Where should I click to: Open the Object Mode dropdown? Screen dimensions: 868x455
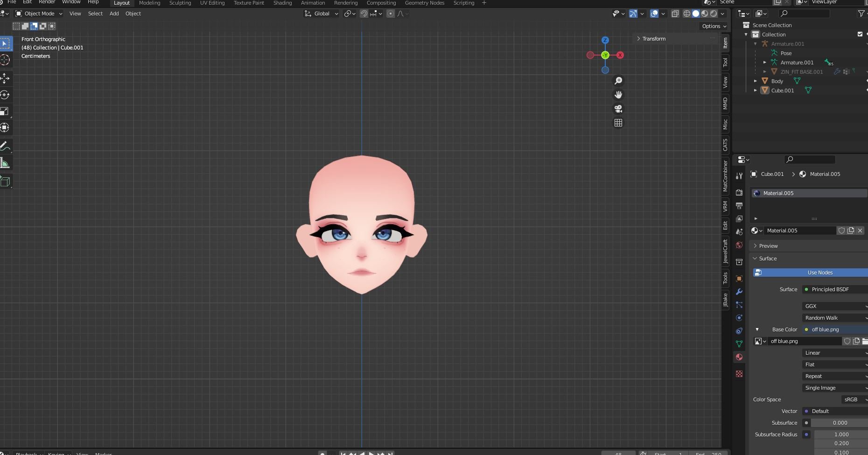pyautogui.click(x=39, y=14)
